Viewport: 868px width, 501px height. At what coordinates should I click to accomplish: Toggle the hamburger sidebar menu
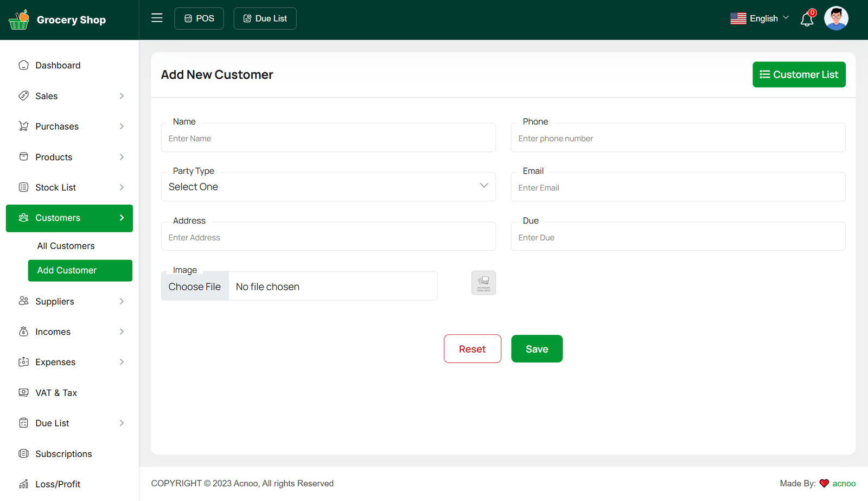[157, 18]
